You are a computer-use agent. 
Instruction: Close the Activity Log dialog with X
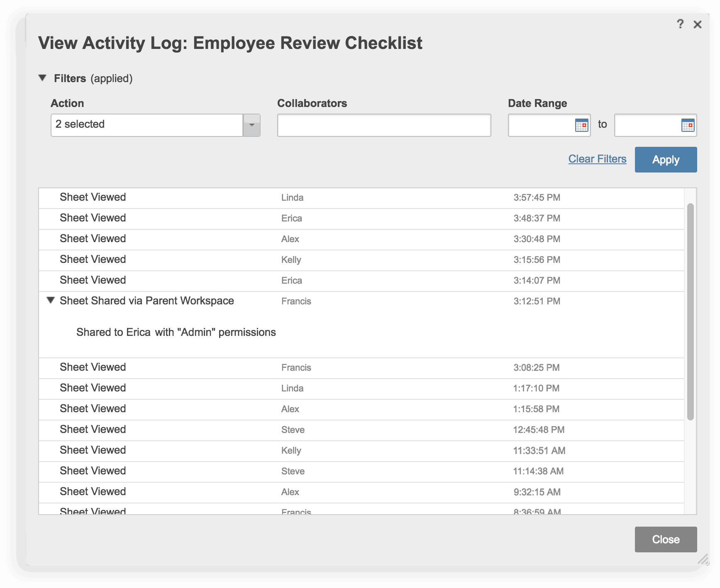coord(698,25)
